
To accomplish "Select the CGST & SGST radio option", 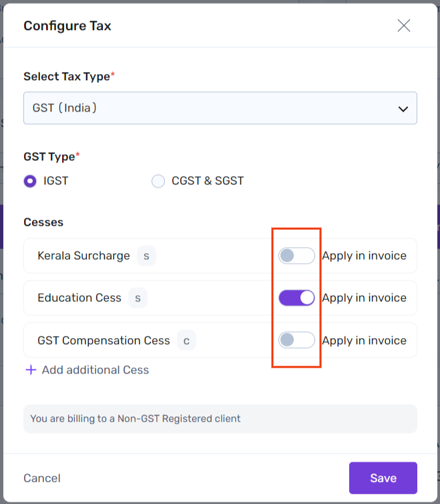I will click(158, 181).
